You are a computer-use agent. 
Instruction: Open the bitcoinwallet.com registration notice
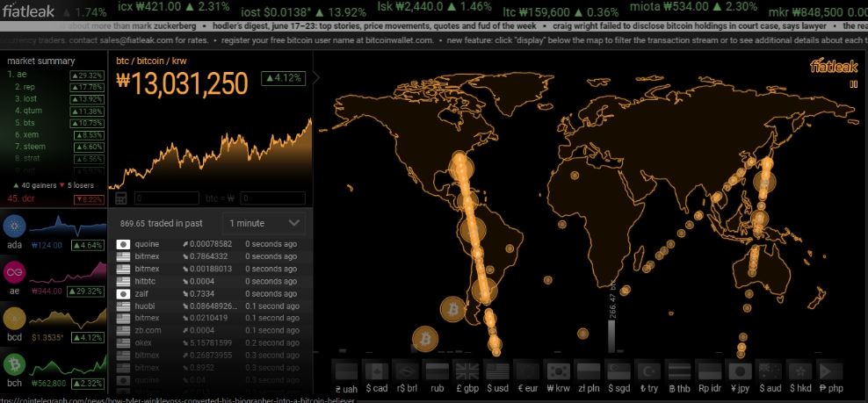tap(327, 40)
